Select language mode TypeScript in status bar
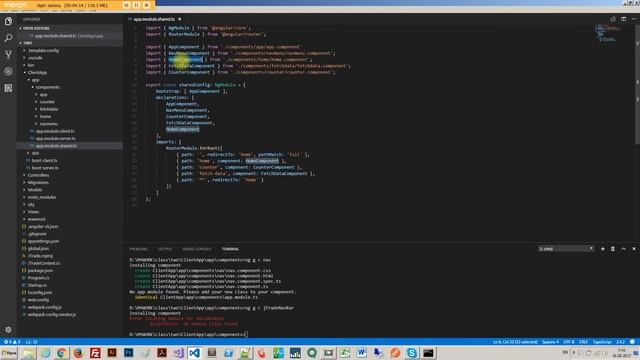Viewport: 640px width, 360px height. coord(602,342)
